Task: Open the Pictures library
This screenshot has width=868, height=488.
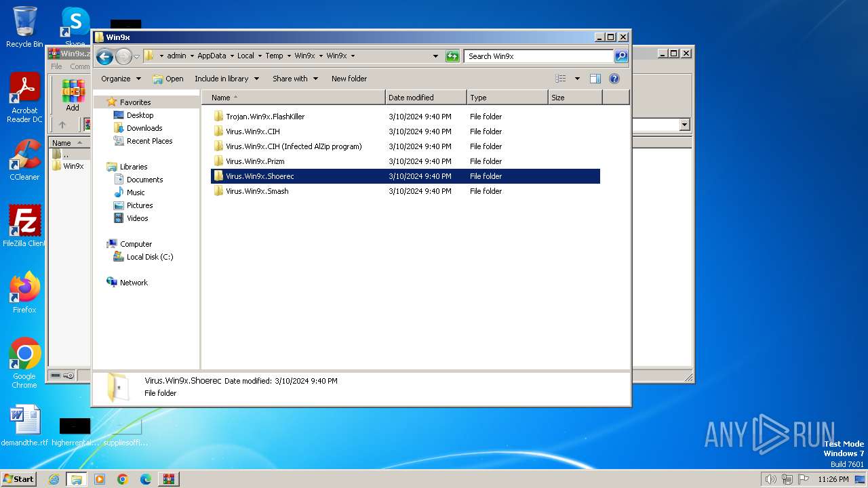Action: click(140, 205)
